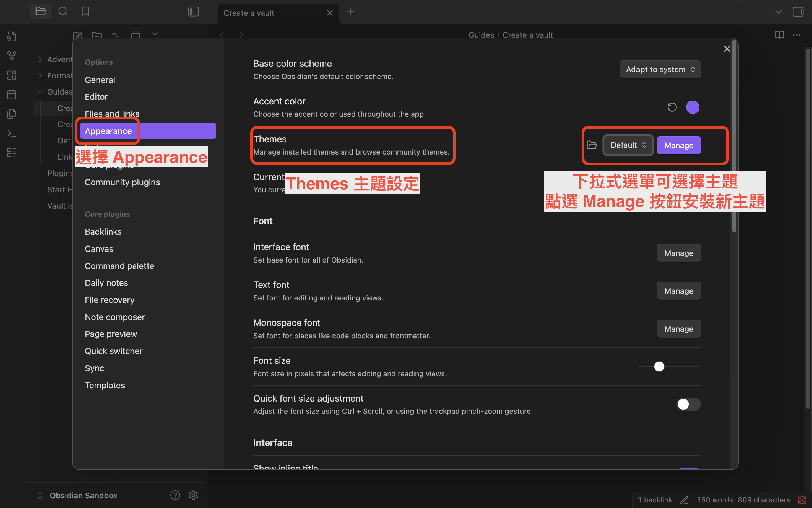Open daily note calendar ribbon icon
The image size is (812, 508).
tap(12, 95)
